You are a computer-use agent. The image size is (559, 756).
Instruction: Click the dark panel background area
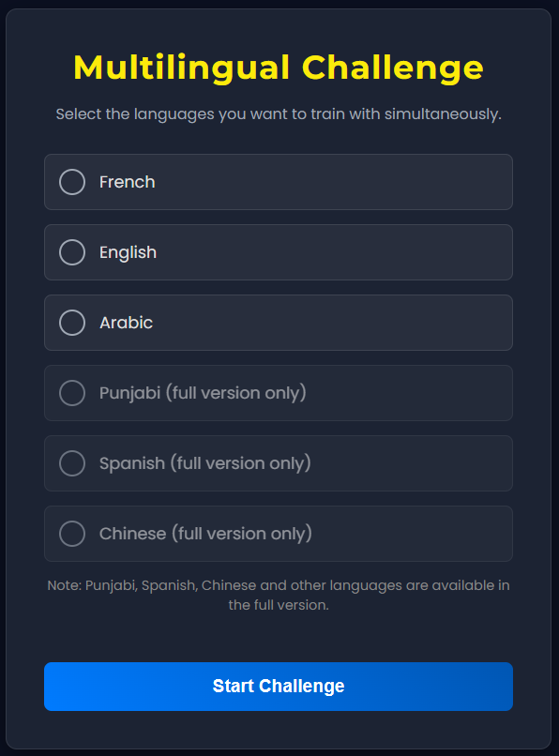click(279, 638)
